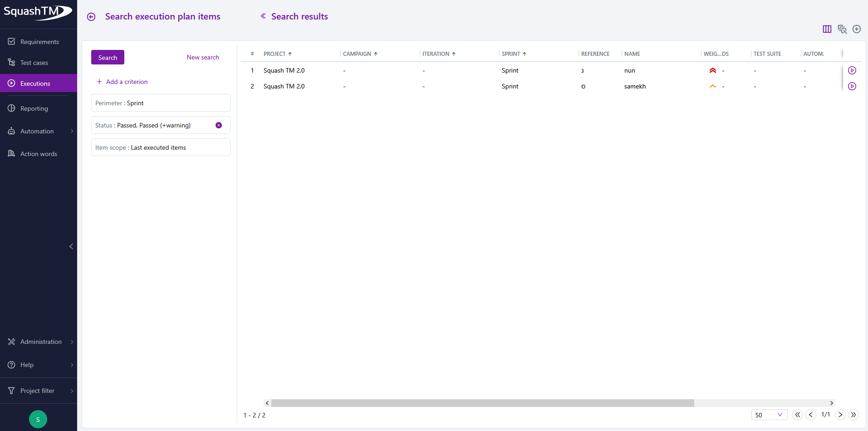Viewport: 868px width, 431px height.
Task: Click the circular plus icon above the table
Action: pyautogui.click(x=857, y=29)
